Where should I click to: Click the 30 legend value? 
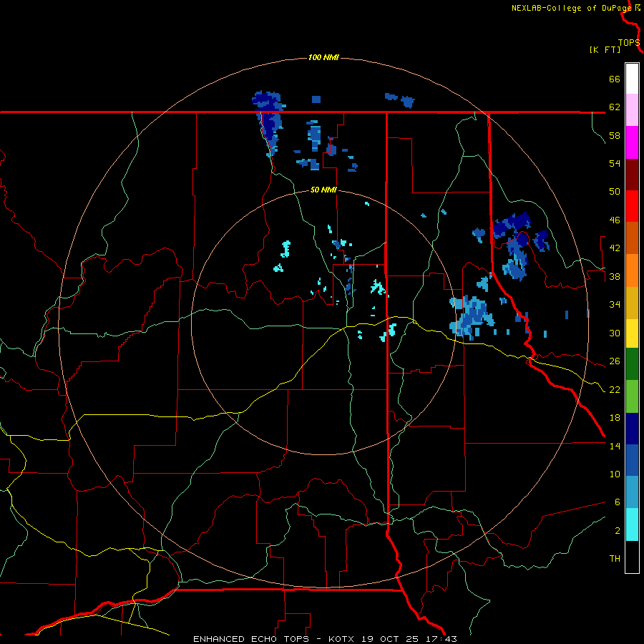click(615, 333)
